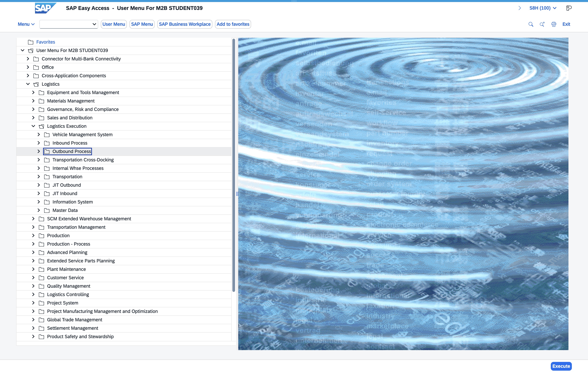Click the Materials Management folder icon
This screenshot has height=373, width=588.
pos(41,101)
